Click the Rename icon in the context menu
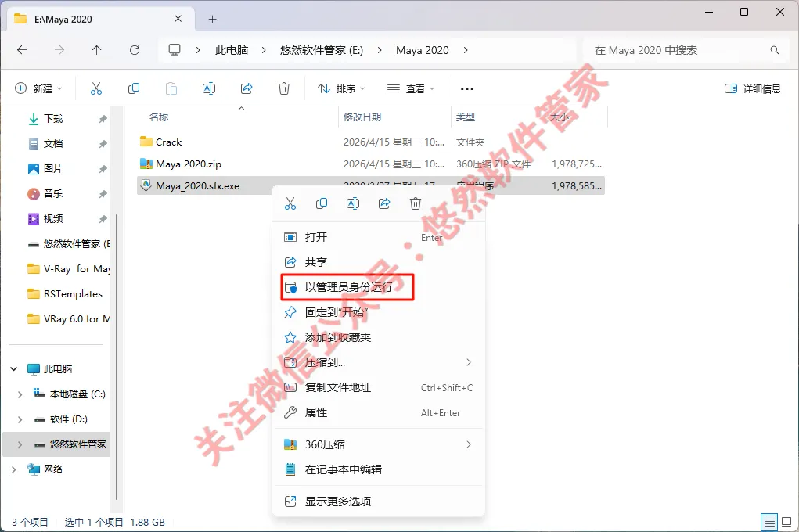 [353, 204]
